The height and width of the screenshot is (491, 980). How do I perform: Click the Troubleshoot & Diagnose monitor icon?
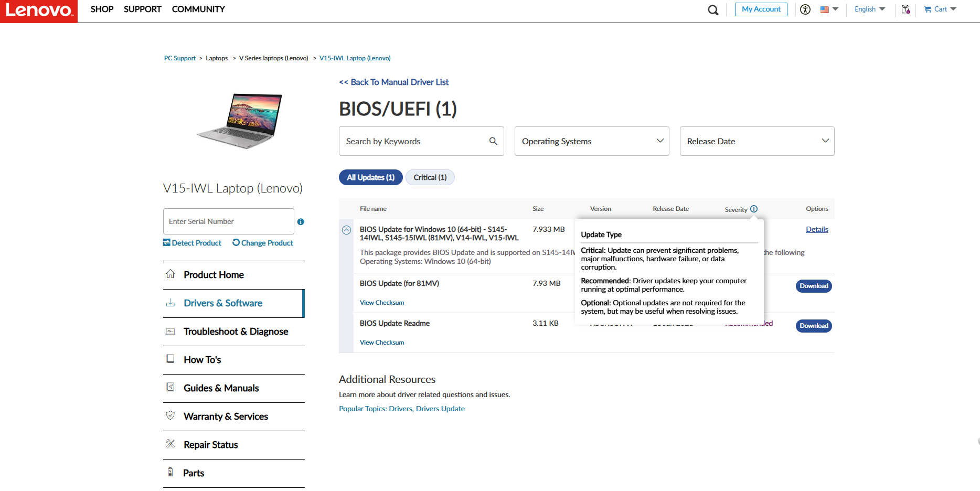pos(171,331)
